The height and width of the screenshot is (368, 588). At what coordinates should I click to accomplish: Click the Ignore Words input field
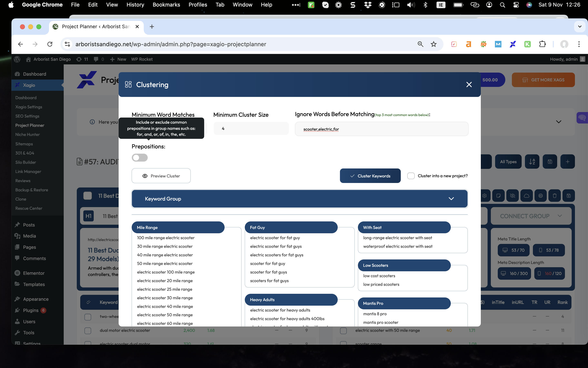[381, 129]
